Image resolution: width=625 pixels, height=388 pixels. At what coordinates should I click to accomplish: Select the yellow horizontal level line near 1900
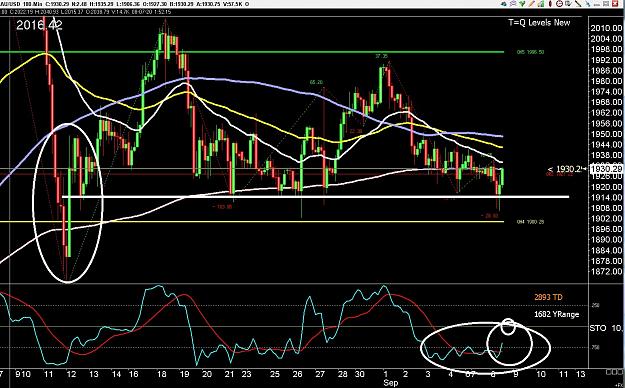point(252,222)
